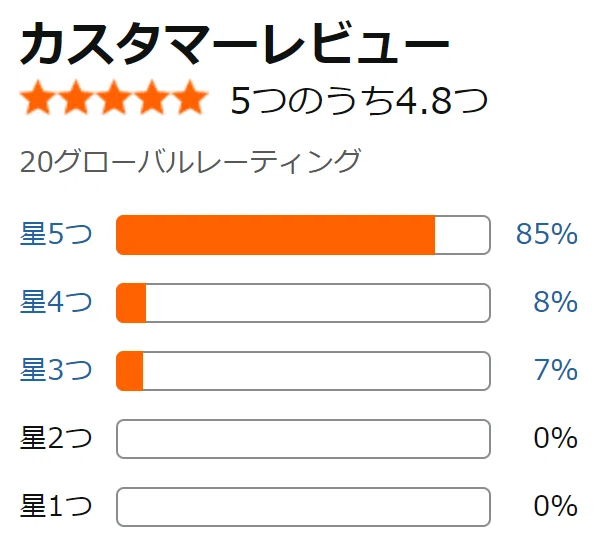Click the fourth orange rating star
The height and width of the screenshot is (558, 604).
(152, 98)
